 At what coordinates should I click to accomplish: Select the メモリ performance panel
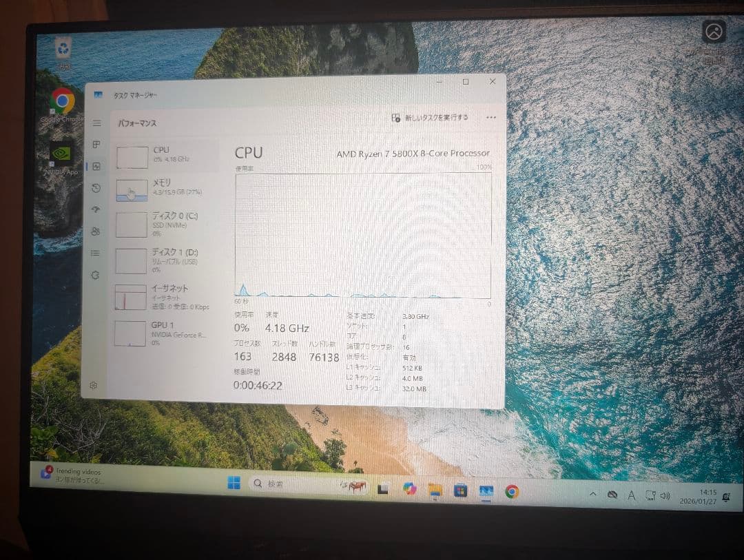coord(165,189)
